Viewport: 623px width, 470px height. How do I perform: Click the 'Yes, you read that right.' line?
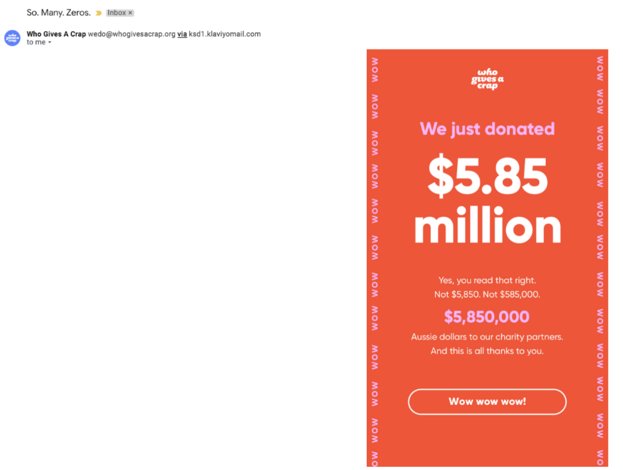tap(487, 280)
